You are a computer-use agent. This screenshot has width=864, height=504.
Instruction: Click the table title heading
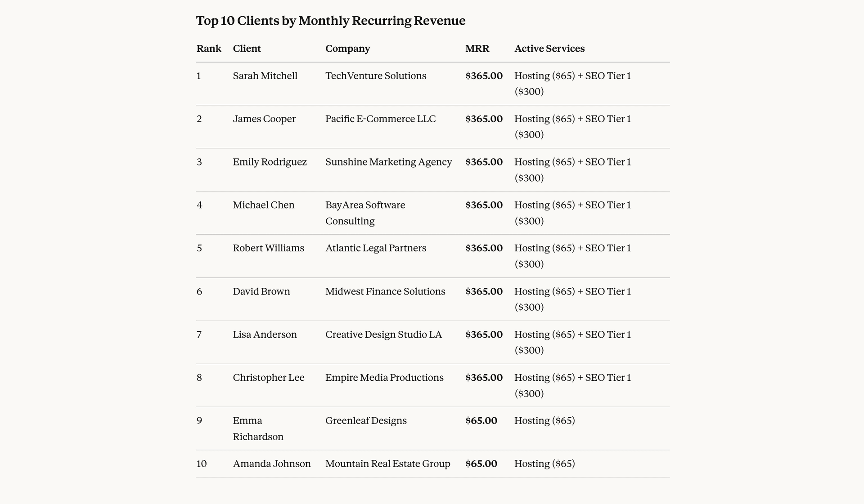pyautogui.click(x=331, y=21)
